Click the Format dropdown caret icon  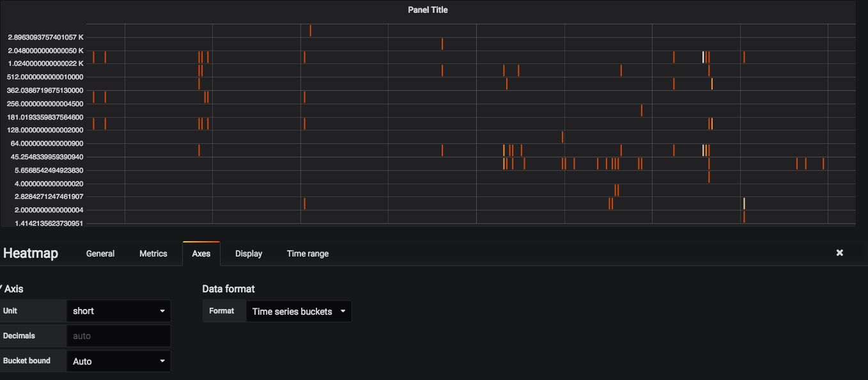pos(343,311)
